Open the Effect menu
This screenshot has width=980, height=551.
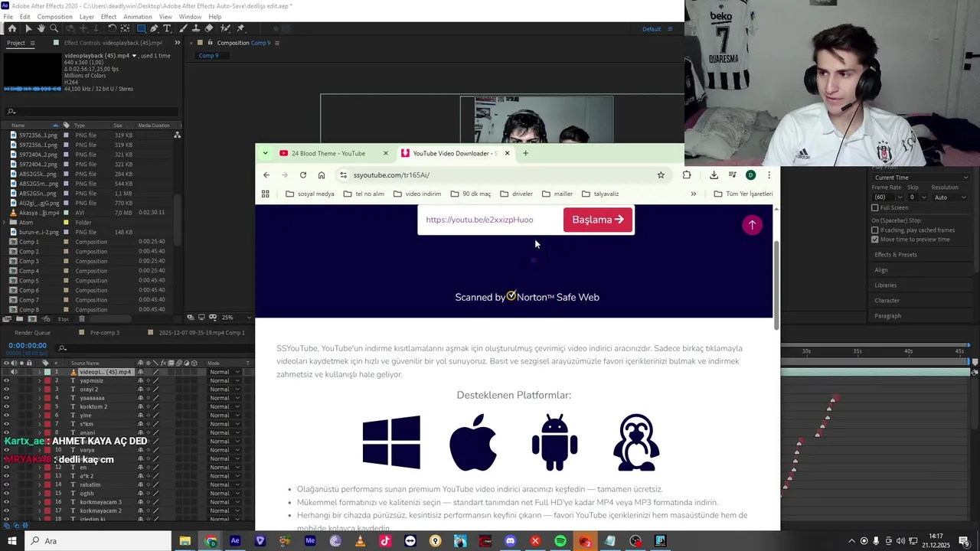pos(109,17)
